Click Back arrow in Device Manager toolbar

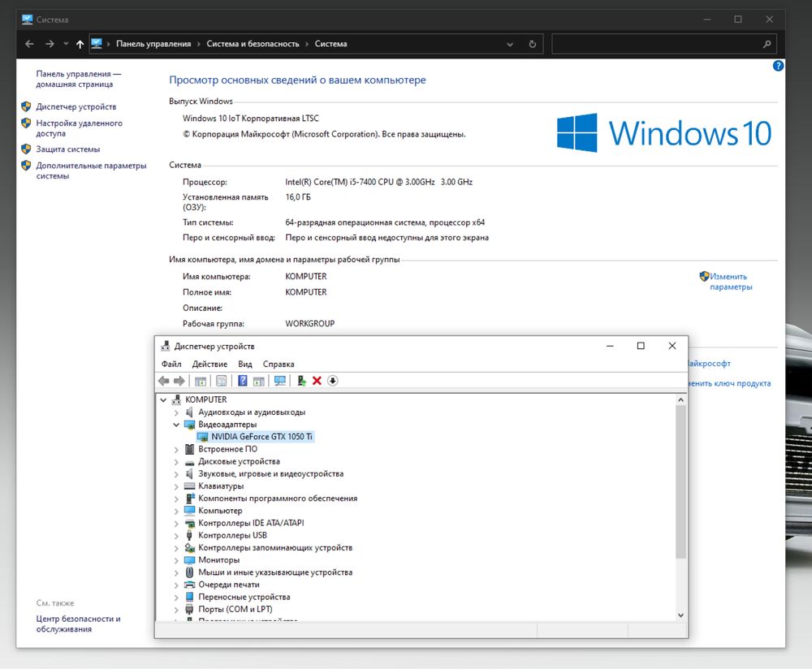(164, 381)
